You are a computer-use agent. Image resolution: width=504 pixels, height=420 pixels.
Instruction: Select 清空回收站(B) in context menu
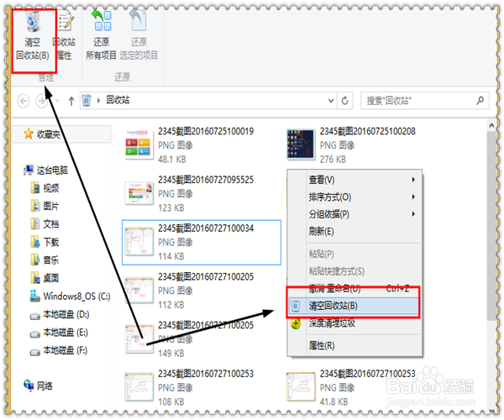coord(354,306)
